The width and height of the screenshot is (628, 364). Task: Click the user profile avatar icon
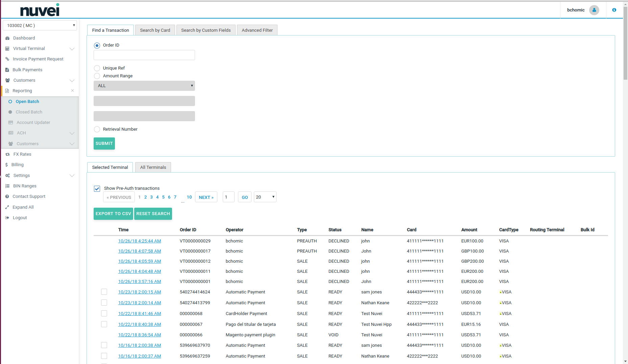pos(594,10)
